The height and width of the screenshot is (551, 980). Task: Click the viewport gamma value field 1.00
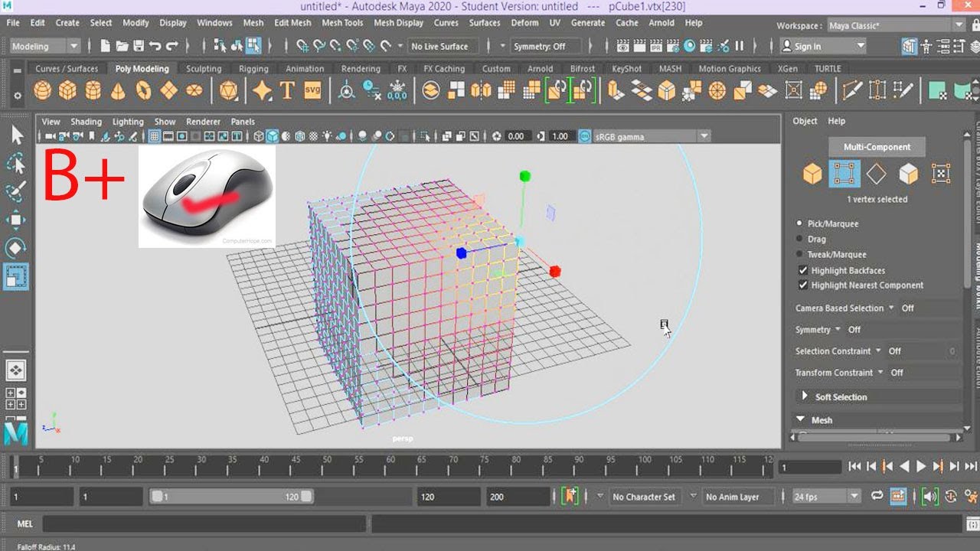click(561, 136)
